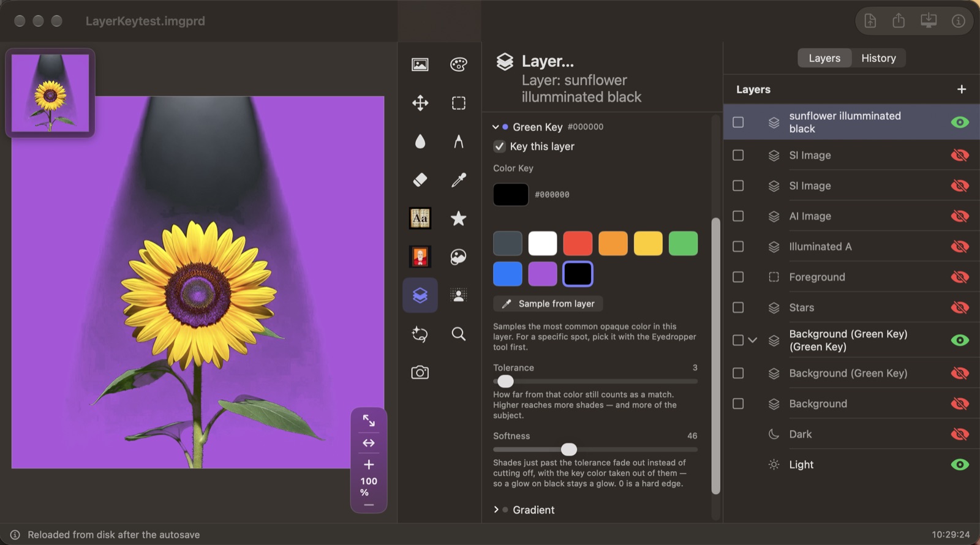Click the export to disk icon
The image size is (980, 545).
[929, 21]
